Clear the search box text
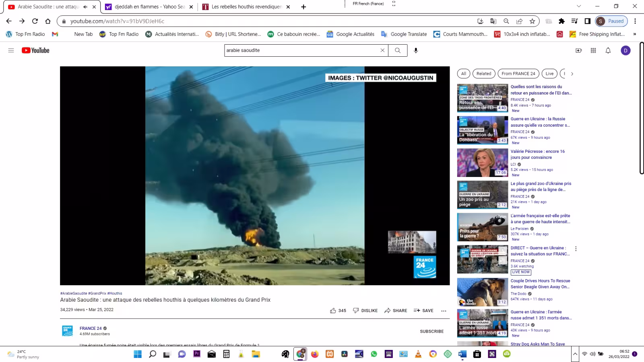The height and width of the screenshot is (362, 644). [x=382, y=50]
